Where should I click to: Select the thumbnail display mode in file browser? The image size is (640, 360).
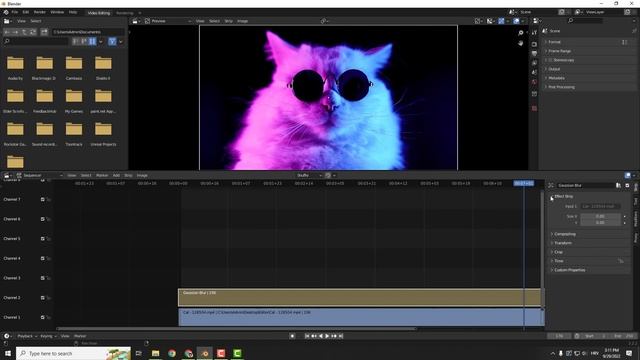(x=93, y=41)
